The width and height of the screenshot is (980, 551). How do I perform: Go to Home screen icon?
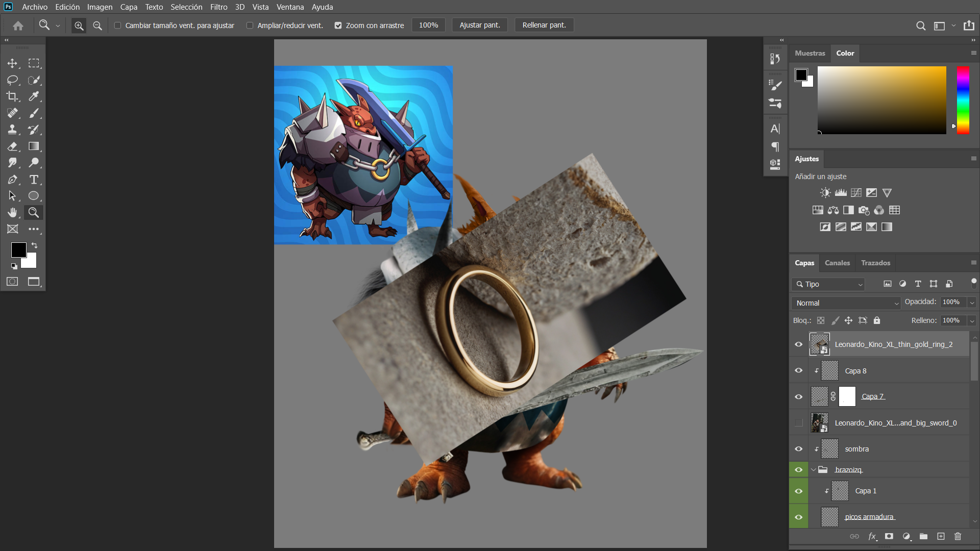[18, 26]
